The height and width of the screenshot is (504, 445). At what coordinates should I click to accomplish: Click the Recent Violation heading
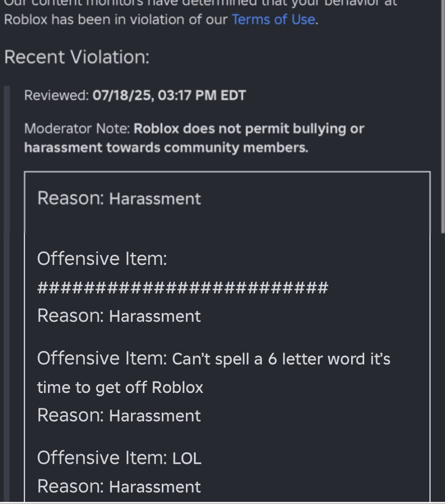point(77,57)
